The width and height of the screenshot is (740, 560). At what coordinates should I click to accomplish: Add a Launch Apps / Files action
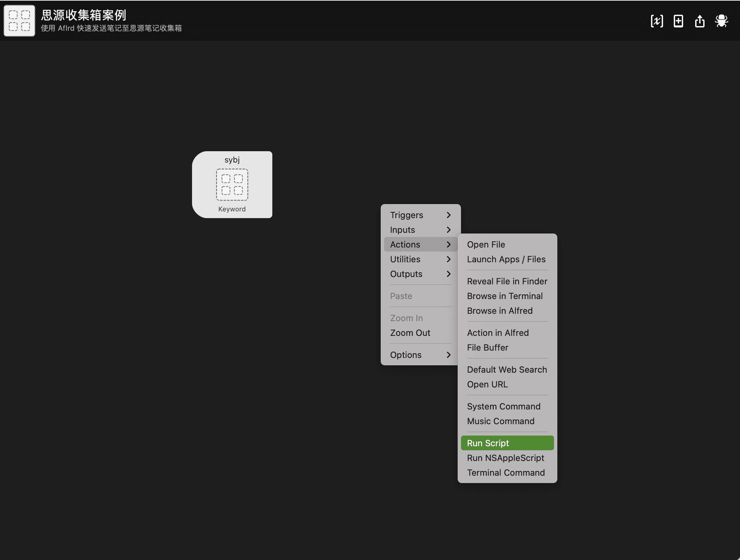pos(507,259)
